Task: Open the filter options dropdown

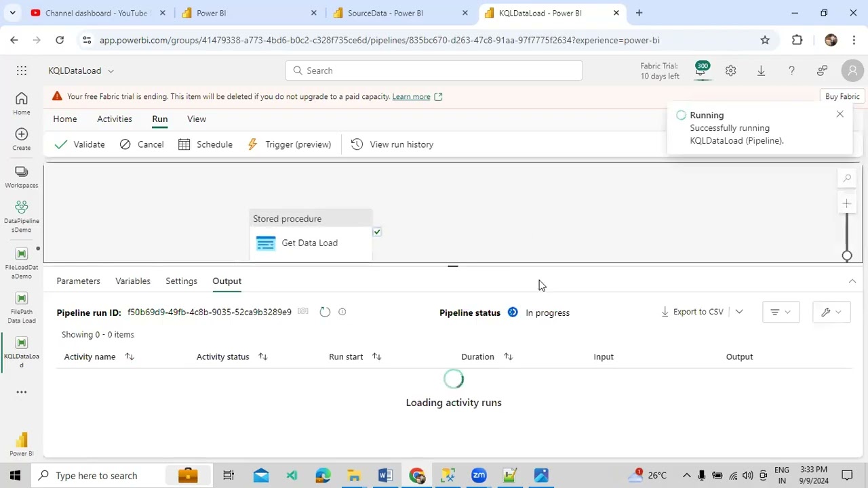Action: [x=781, y=312]
